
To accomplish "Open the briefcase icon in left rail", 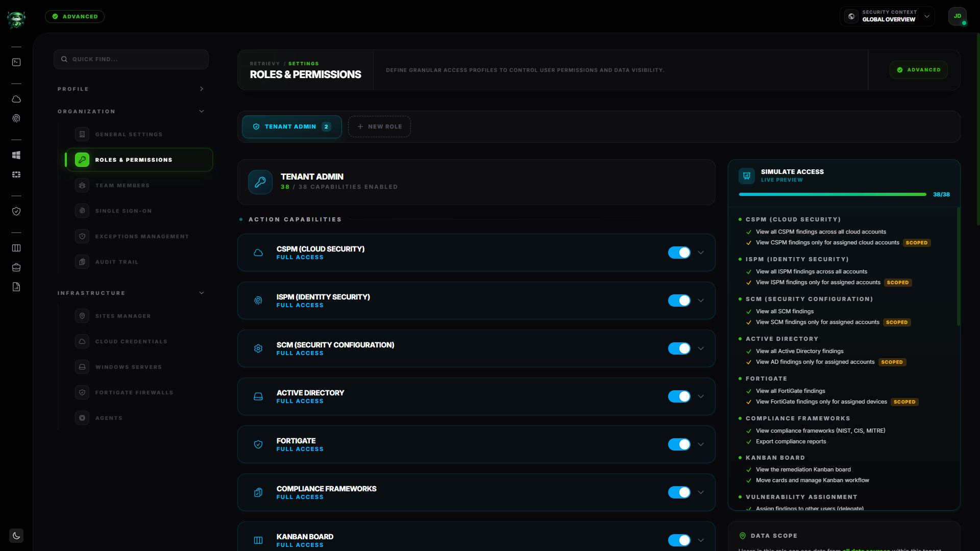I will (16, 267).
